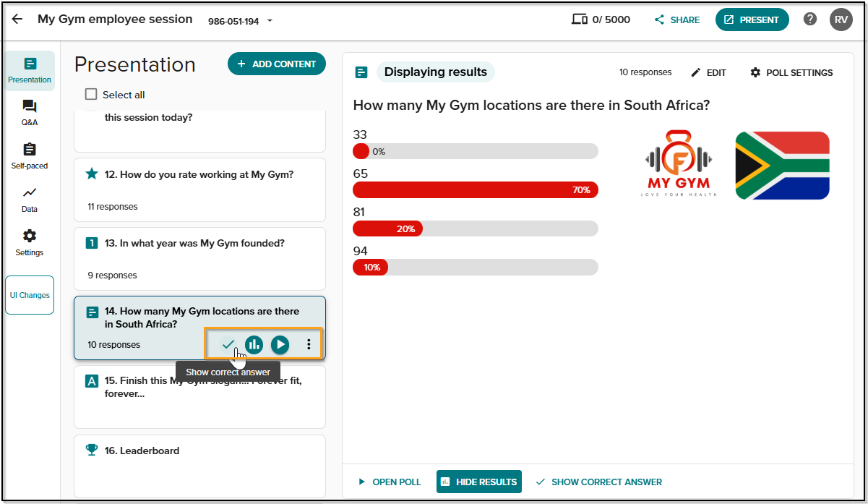Click the participant devices icon by 0/5000
The width and height of the screenshot is (868, 504).
tap(579, 20)
